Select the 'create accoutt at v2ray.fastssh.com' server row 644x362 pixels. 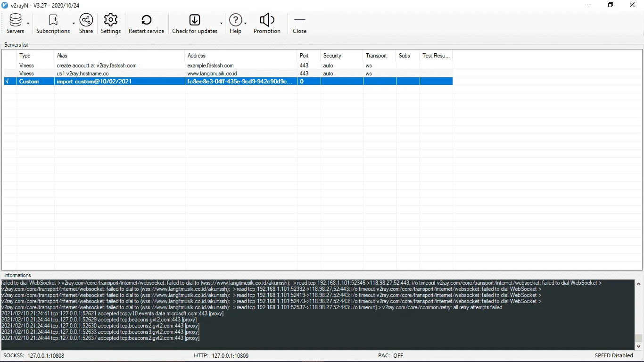click(228, 66)
